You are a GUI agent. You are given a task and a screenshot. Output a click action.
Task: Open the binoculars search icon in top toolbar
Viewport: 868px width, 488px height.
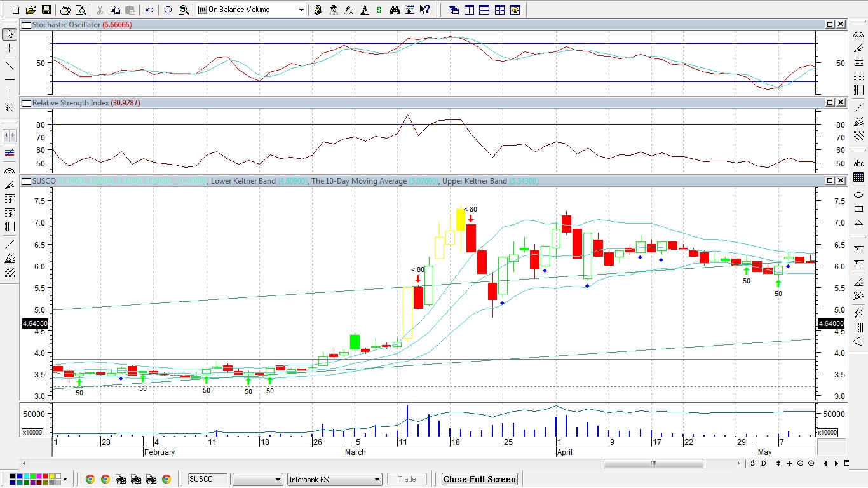395,10
